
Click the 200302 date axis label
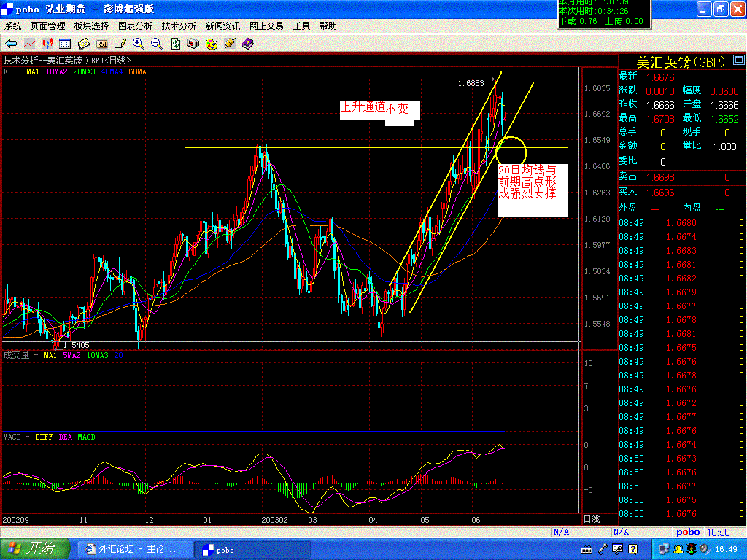[x=274, y=520]
